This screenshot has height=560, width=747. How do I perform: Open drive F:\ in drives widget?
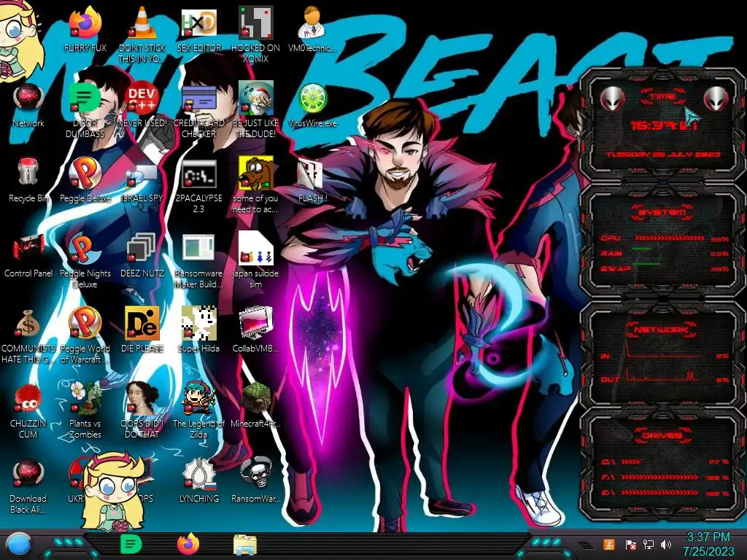pyautogui.click(x=664, y=477)
